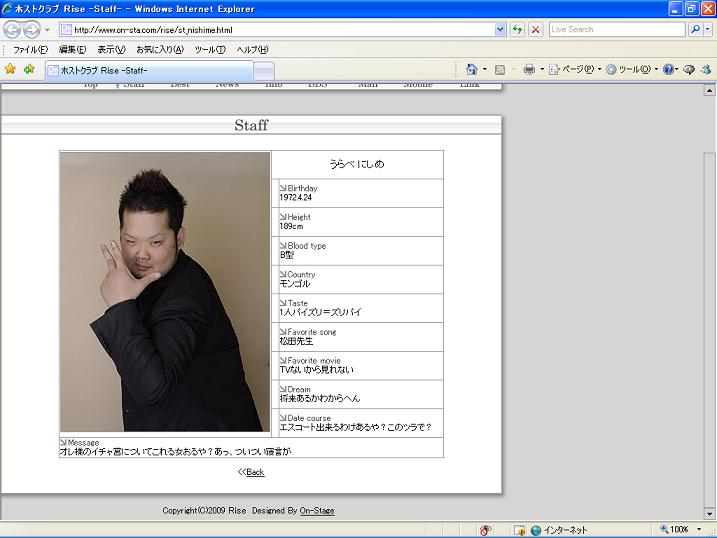Click the 100% zoom level button
This screenshot has width=717, height=538.
click(x=674, y=529)
